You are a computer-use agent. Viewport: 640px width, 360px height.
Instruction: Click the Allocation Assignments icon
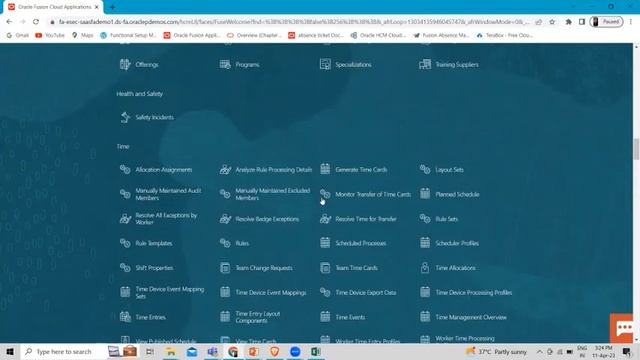[x=125, y=169]
